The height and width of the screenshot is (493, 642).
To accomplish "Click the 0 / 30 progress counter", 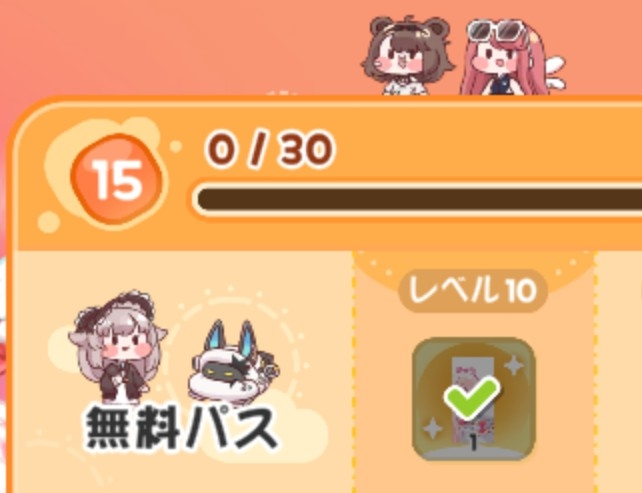I will [x=269, y=150].
